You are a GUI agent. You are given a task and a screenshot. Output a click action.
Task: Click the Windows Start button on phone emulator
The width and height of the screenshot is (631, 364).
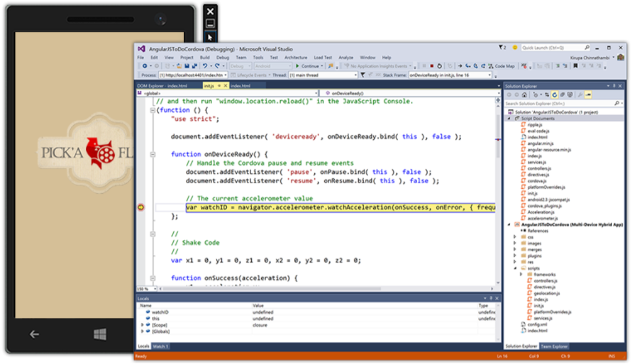click(100, 334)
